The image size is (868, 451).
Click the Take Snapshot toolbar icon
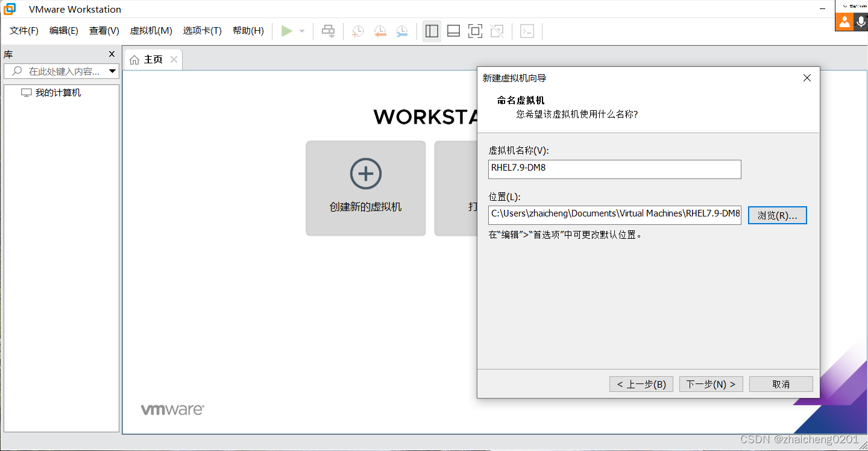pyautogui.click(x=358, y=31)
